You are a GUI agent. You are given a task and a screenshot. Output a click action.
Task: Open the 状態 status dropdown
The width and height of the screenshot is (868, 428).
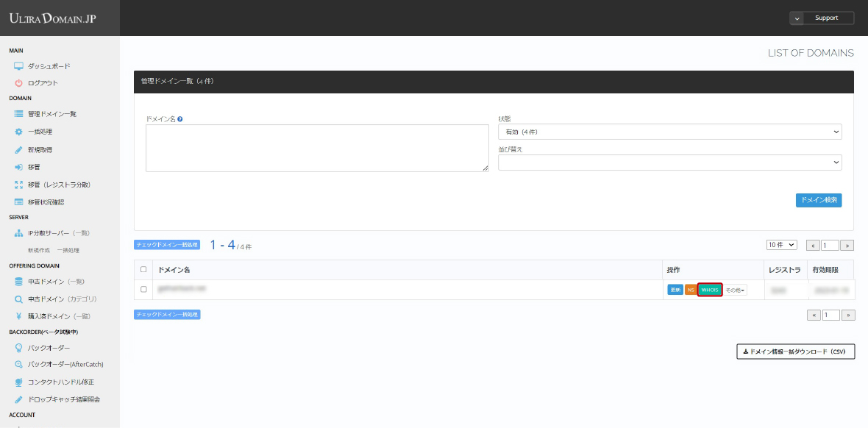coord(669,132)
